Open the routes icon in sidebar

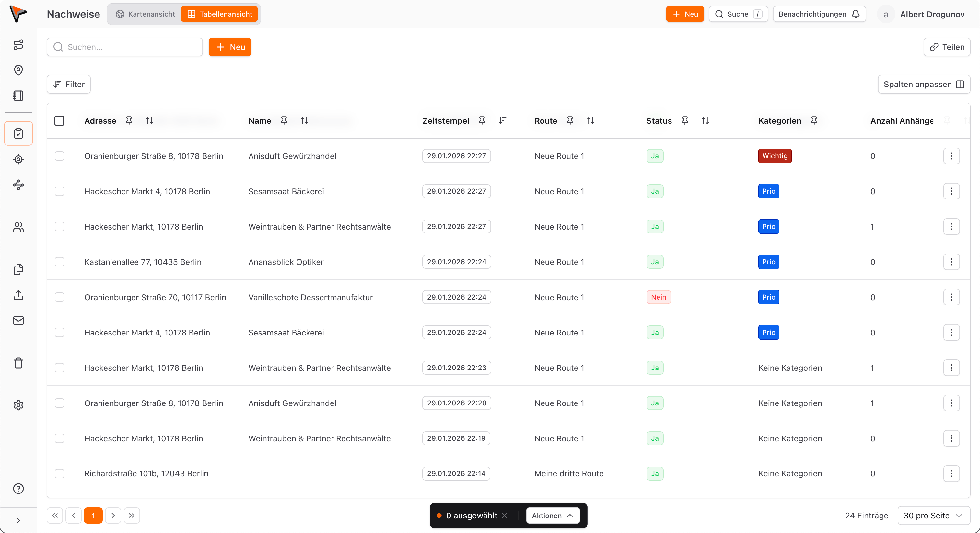18,45
